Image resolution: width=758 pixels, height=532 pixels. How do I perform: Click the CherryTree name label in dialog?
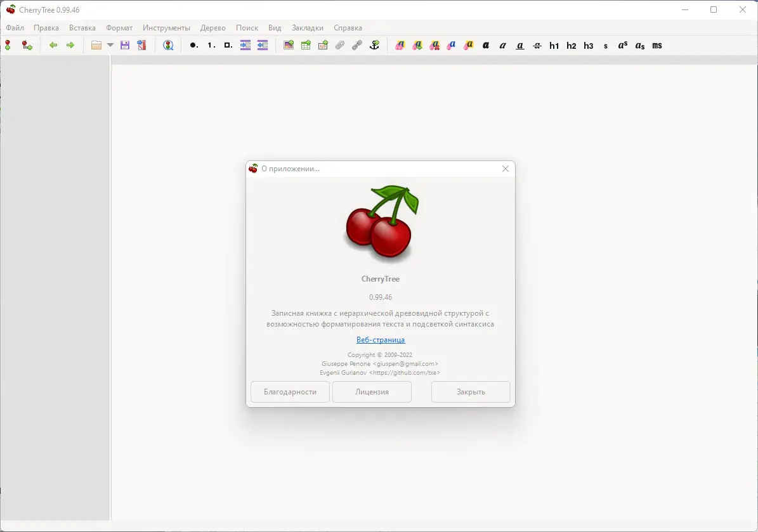[x=381, y=279]
